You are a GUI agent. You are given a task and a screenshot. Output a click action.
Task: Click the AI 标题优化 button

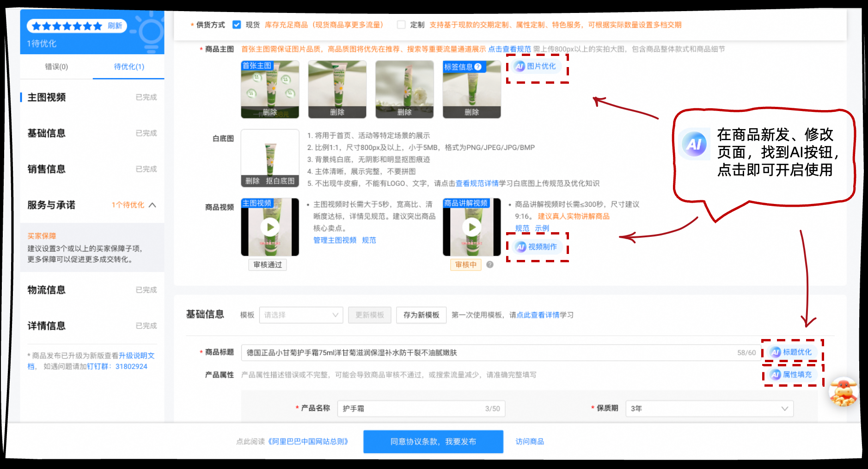click(x=791, y=352)
